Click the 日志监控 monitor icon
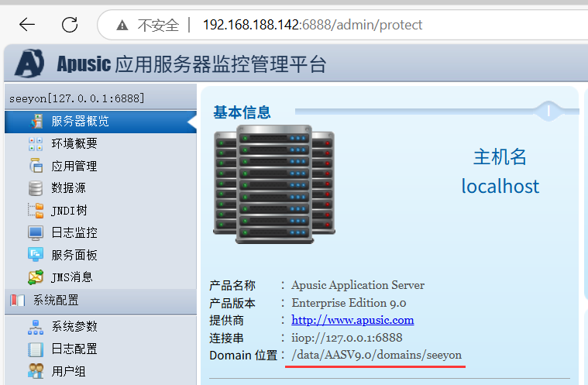This screenshot has height=385, width=588. click(36, 233)
